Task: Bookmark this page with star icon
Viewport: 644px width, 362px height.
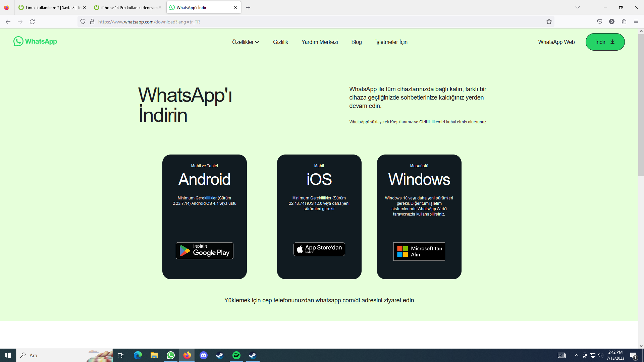Action: tap(549, 22)
